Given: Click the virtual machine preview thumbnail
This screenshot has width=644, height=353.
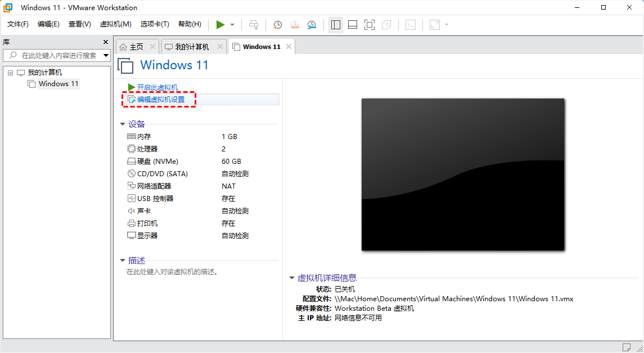Looking at the screenshot, I should (x=462, y=175).
